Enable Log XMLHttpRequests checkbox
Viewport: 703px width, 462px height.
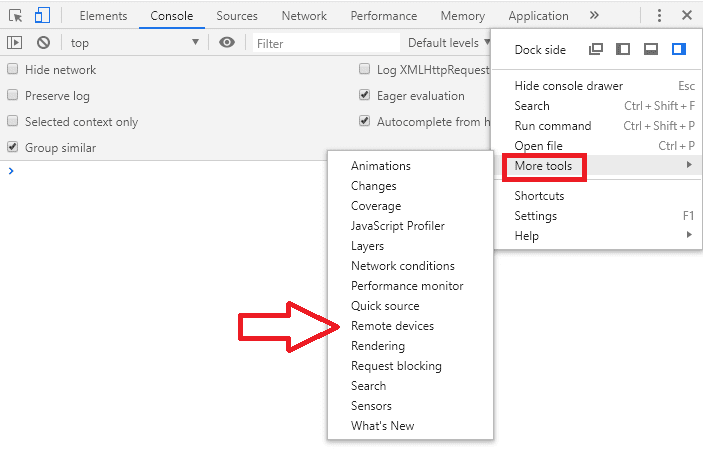[x=365, y=69]
